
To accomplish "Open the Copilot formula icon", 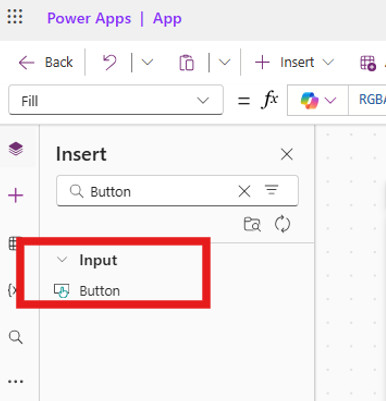I will tap(309, 100).
